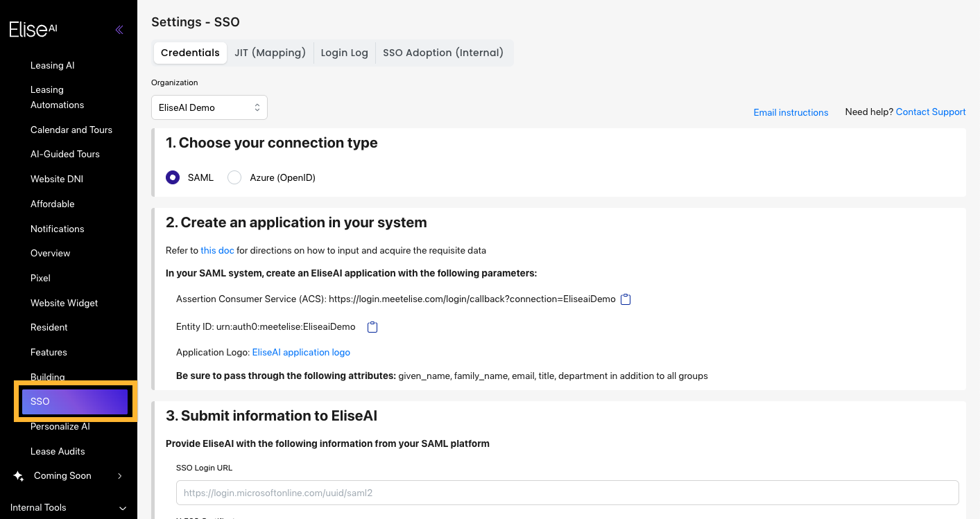The image size is (980, 519).
Task: Copy the Assertion Consumer Service URL
Action: coord(625,299)
